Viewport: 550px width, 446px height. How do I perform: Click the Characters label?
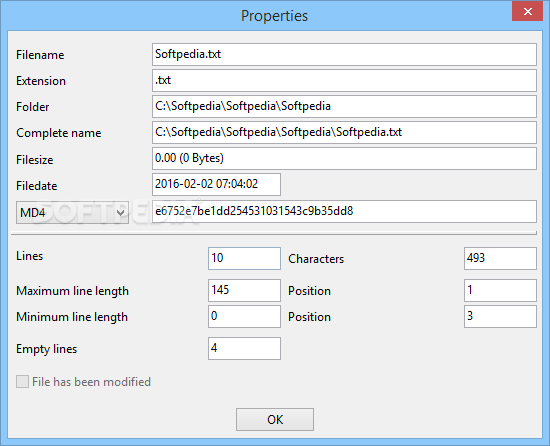pos(316,259)
